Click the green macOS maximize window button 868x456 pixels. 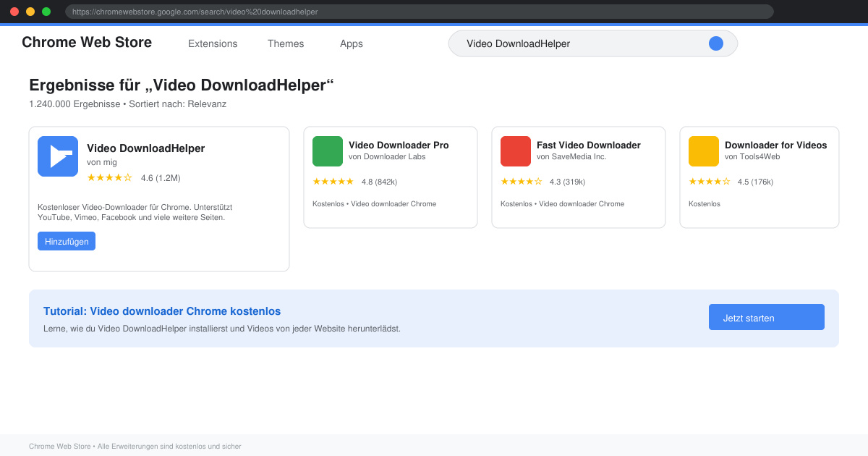point(46,12)
